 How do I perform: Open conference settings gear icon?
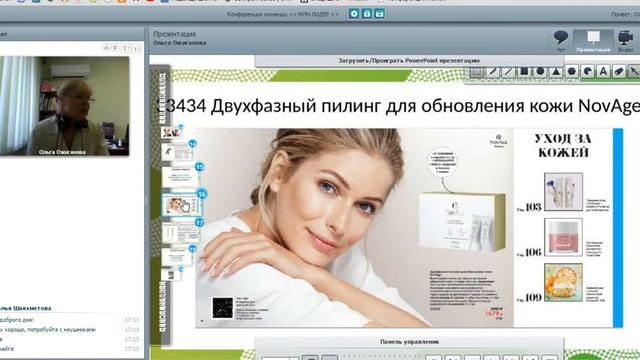354,14
